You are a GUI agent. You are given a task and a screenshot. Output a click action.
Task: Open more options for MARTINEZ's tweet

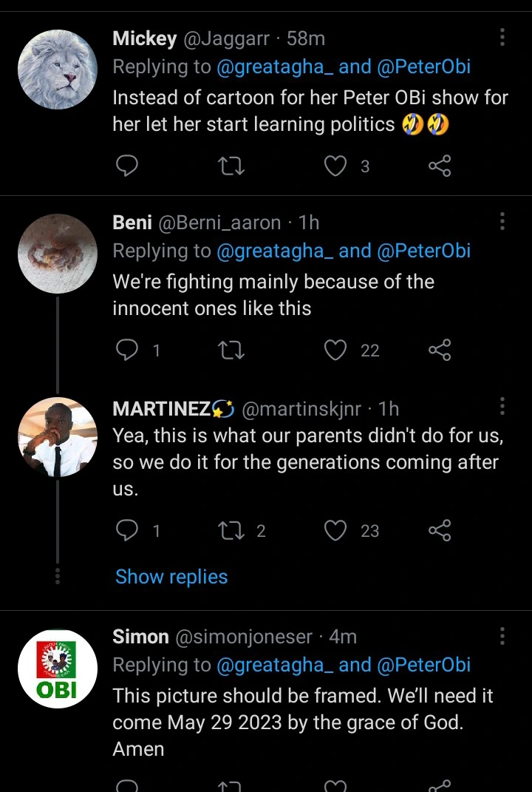[x=502, y=406]
